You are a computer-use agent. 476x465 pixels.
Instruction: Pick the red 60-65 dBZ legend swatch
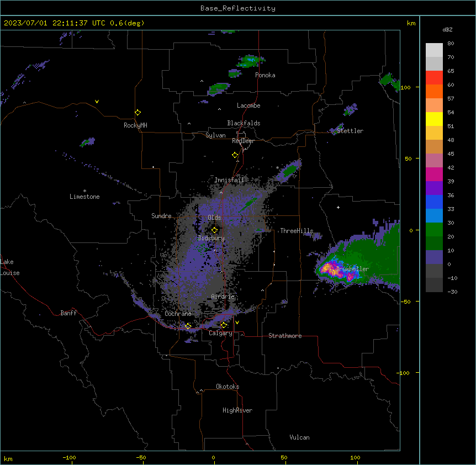434,78
